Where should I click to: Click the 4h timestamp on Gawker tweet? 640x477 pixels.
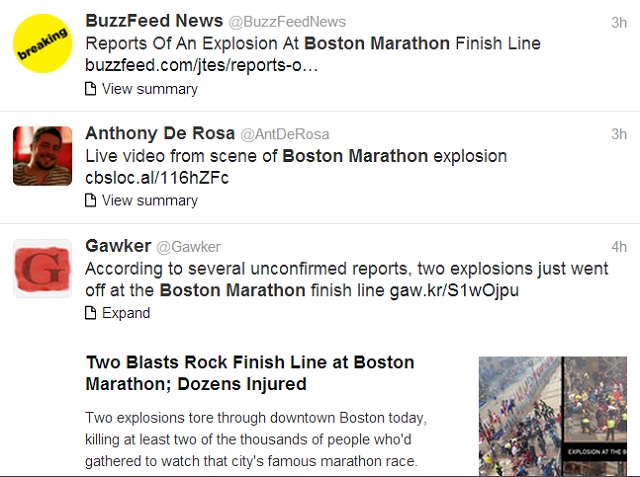pos(619,247)
